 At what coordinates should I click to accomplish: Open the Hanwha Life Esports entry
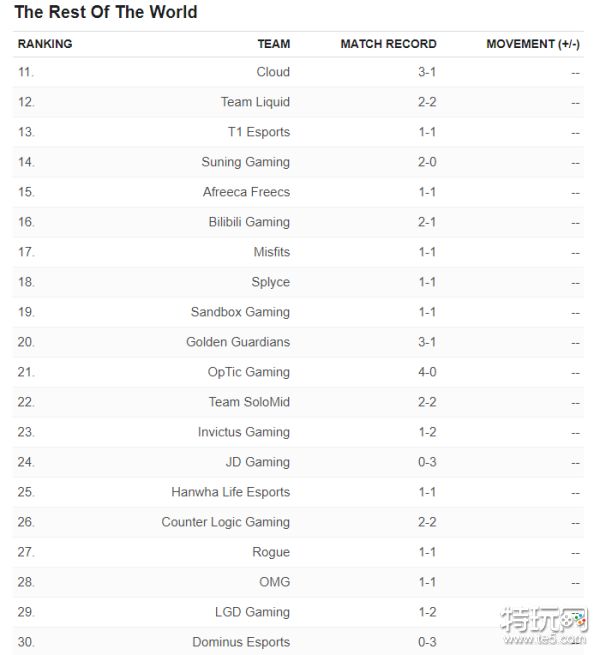(230, 492)
